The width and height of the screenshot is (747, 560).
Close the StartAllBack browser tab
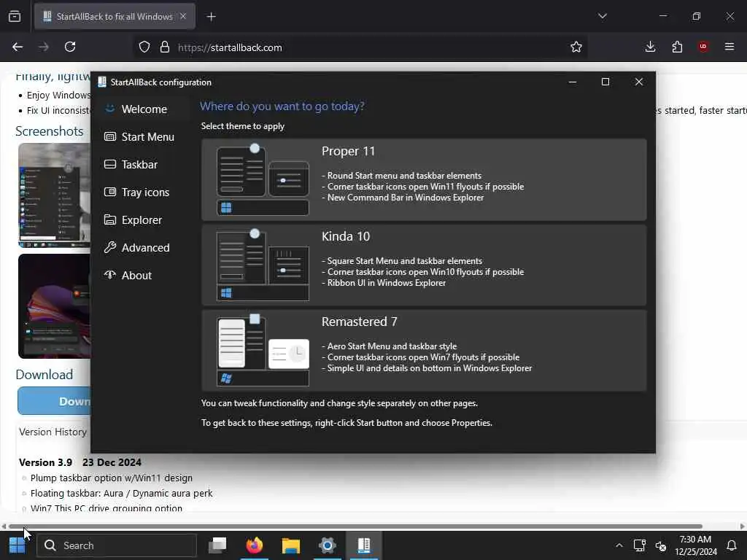click(x=183, y=16)
